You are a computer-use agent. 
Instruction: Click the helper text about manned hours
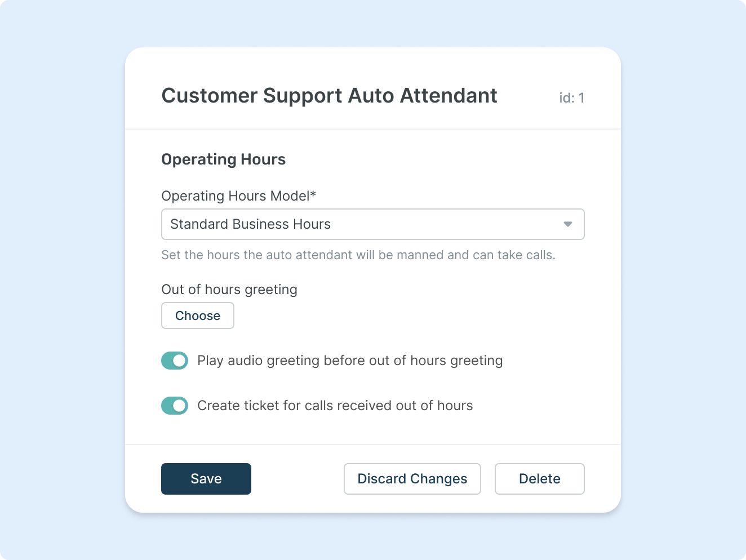pyautogui.click(x=358, y=255)
